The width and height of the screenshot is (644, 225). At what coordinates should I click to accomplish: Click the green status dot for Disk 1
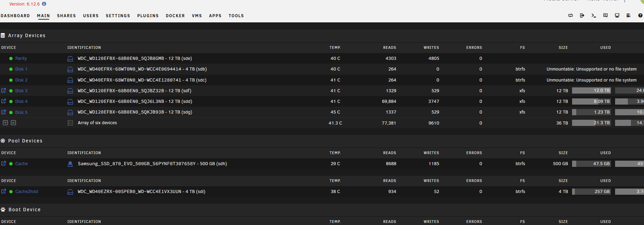tap(11, 69)
